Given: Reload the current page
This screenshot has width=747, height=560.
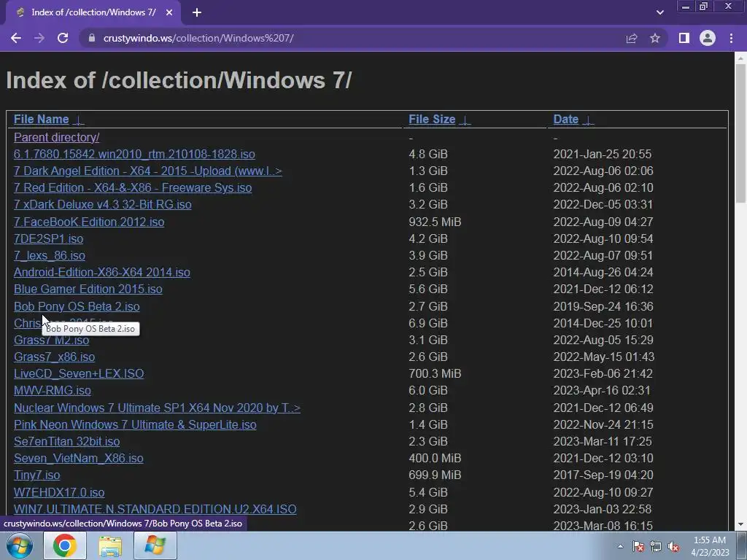Looking at the screenshot, I should pos(63,38).
